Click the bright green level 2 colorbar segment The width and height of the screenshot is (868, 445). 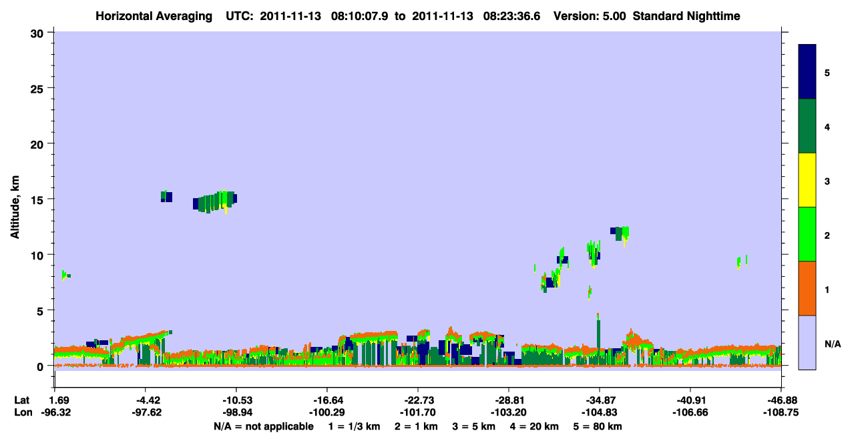click(x=807, y=234)
